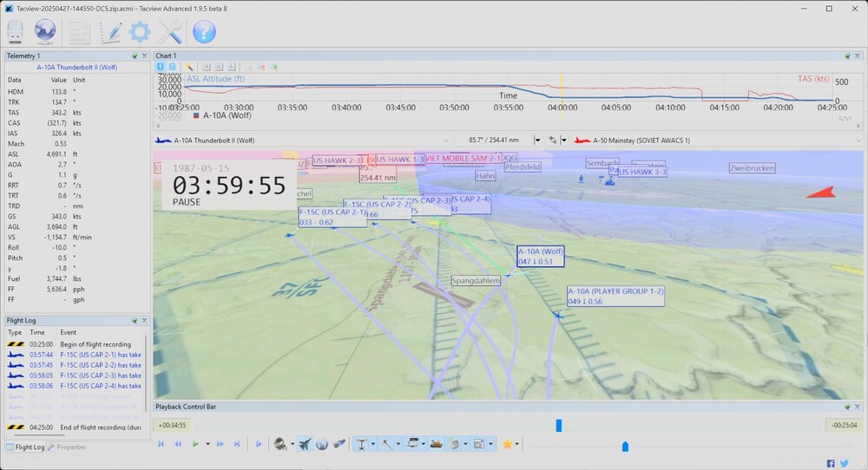Click the Facebook icon in the status bar
Viewport: 868px width, 470px height.
click(831, 463)
